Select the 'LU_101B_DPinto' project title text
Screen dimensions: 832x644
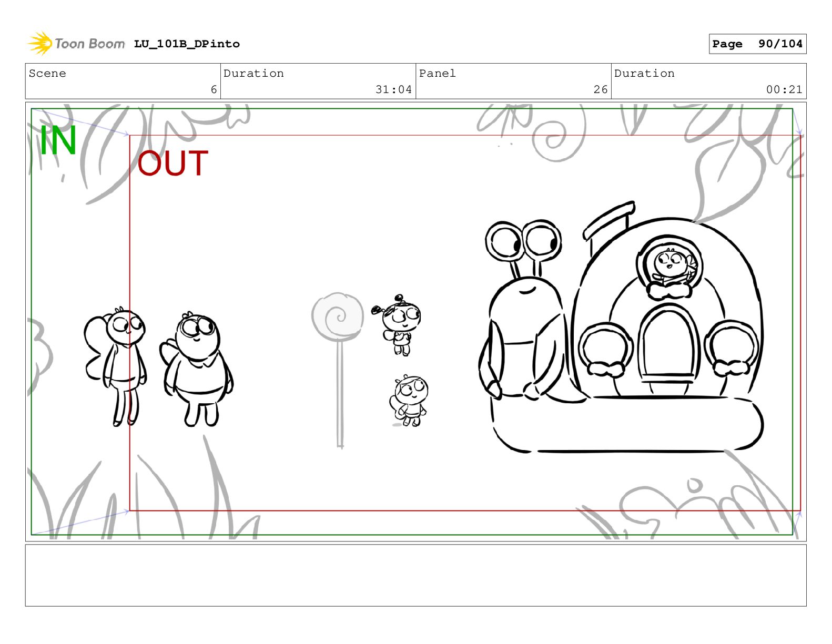coord(187,44)
